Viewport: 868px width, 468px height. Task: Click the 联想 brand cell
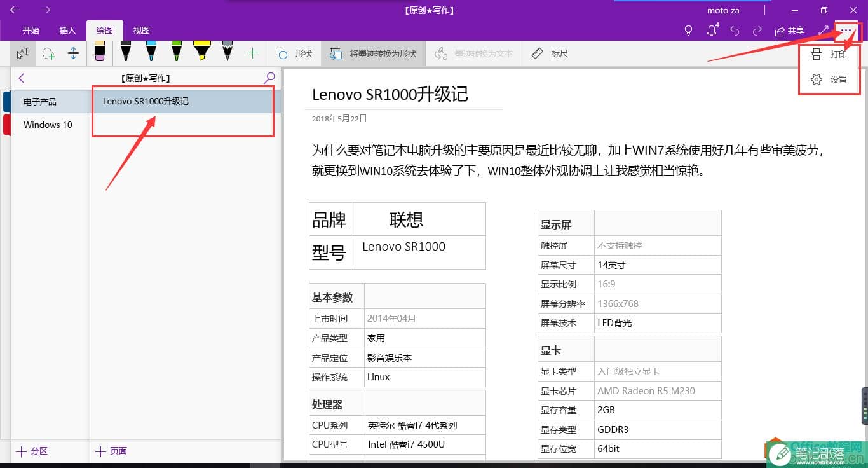click(419, 219)
